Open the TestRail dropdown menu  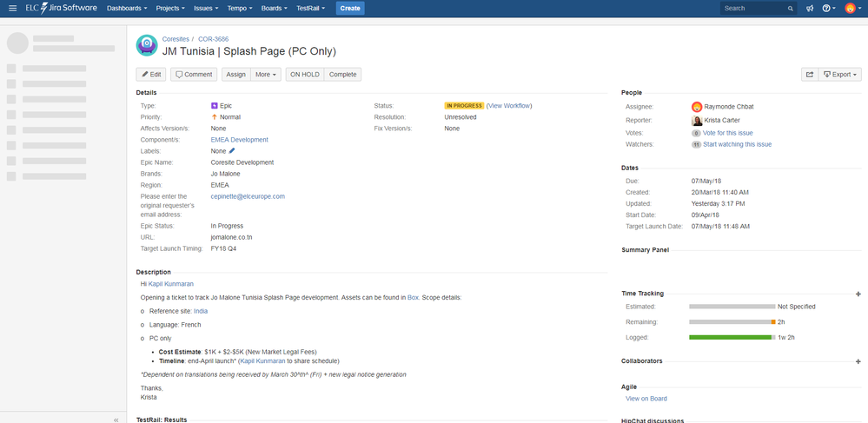(x=310, y=9)
